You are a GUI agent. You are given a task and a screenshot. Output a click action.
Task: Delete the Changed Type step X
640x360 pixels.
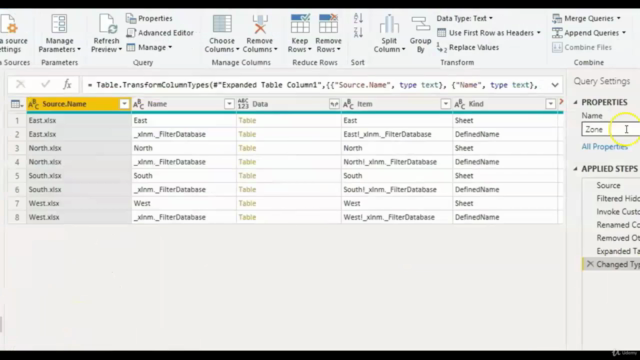pyautogui.click(x=590, y=264)
